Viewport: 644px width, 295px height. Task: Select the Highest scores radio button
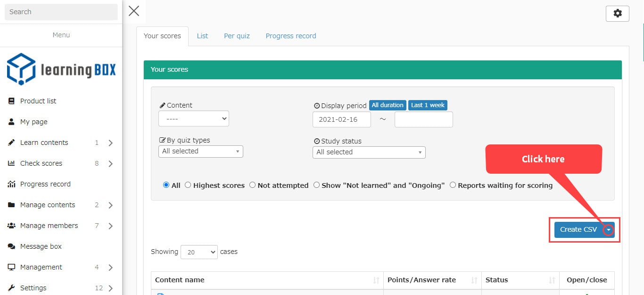188,185
